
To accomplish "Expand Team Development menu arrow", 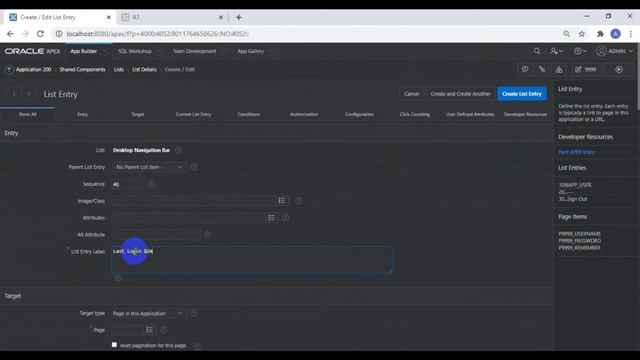I will [224, 51].
